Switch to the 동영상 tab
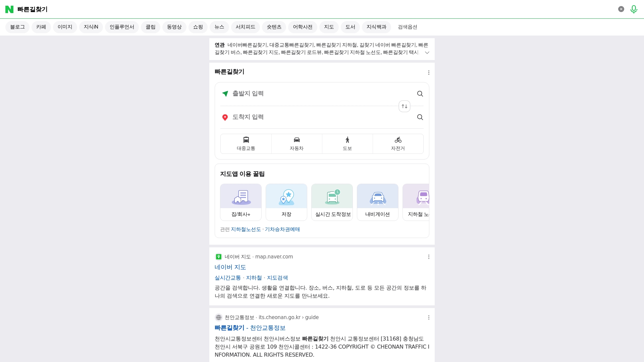 [174, 27]
